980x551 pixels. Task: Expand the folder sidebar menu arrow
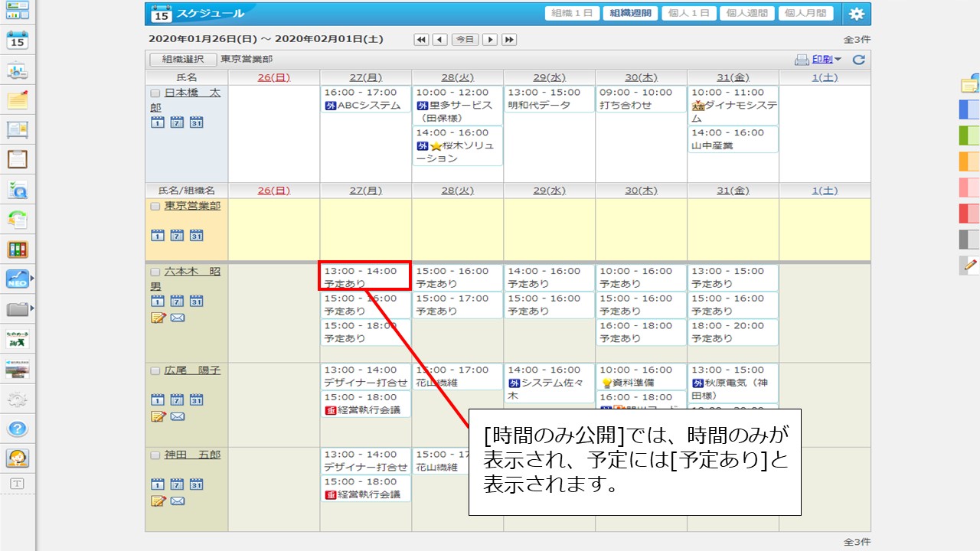(32, 308)
